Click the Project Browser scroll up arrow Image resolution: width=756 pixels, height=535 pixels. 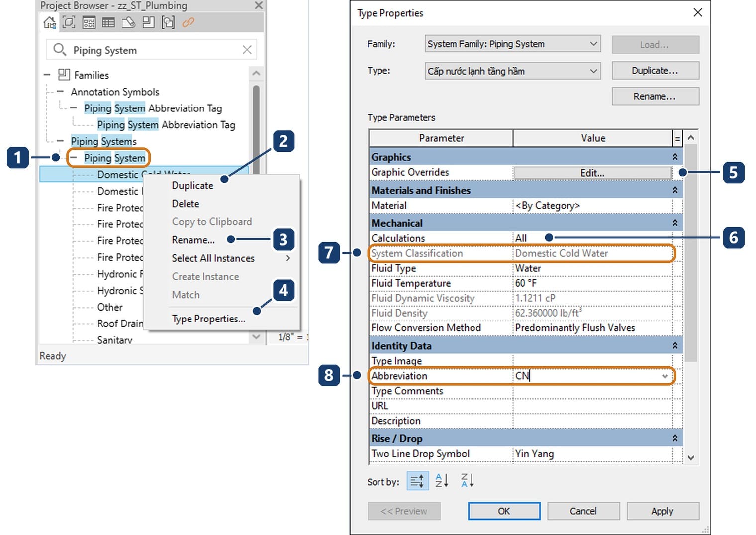click(256, 73)
